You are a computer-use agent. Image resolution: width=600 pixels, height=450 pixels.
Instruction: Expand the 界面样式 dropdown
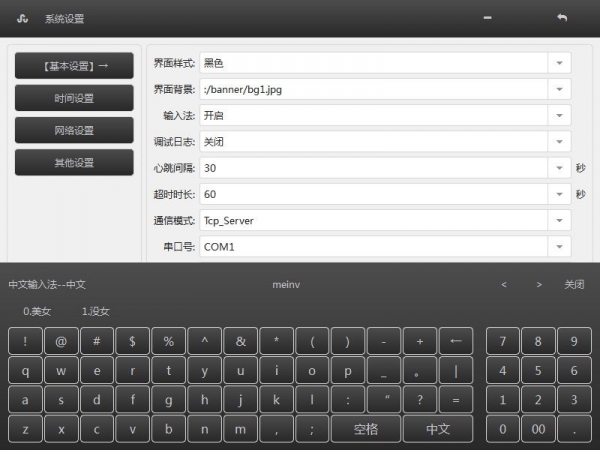559,63
